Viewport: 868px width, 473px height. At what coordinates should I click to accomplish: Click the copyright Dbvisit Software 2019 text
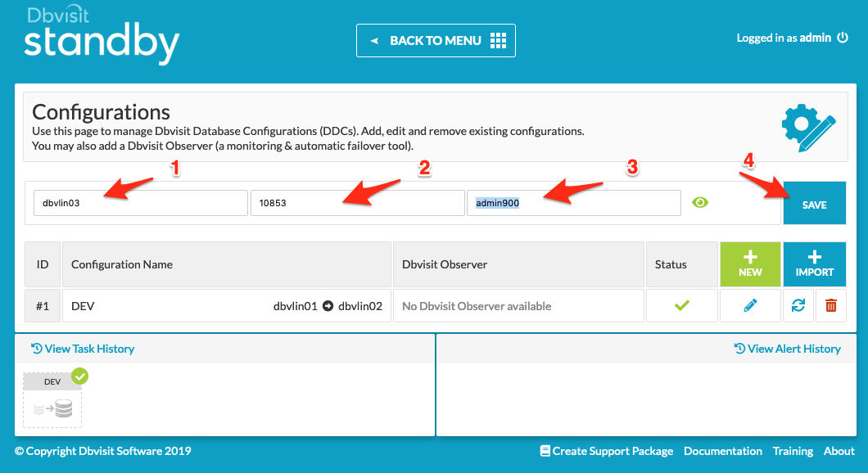click(103, 451)
